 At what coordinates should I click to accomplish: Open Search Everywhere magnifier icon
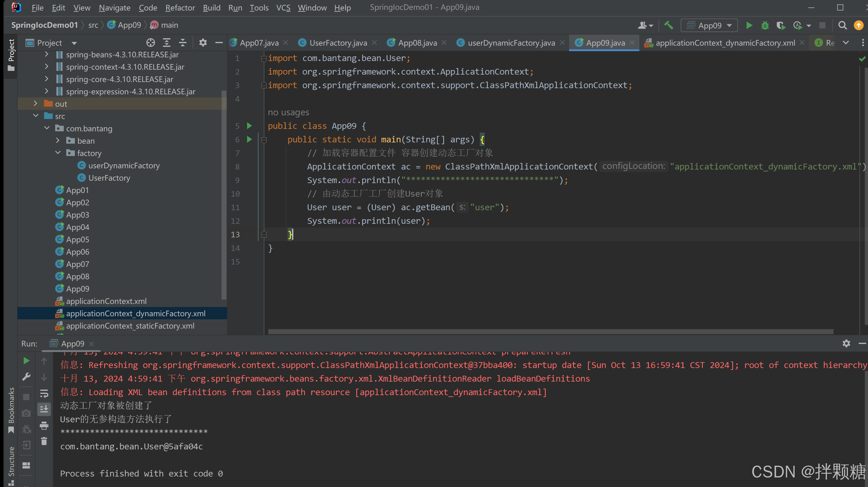coord(842,26)
